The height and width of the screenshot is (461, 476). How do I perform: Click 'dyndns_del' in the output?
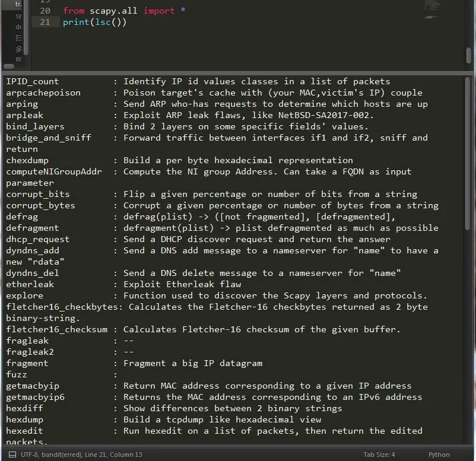[33, 273]
